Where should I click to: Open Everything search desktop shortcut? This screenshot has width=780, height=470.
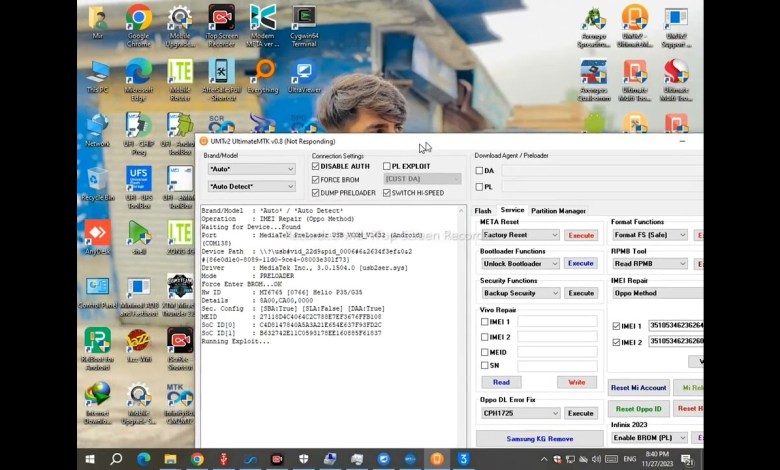click(x=263, y=76)
